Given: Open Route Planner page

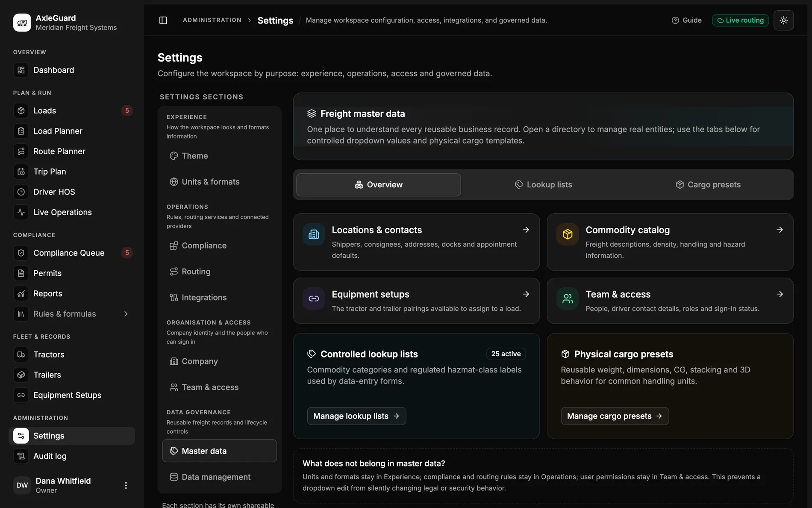Looking at the screenshot, I should tap(72, 151).
